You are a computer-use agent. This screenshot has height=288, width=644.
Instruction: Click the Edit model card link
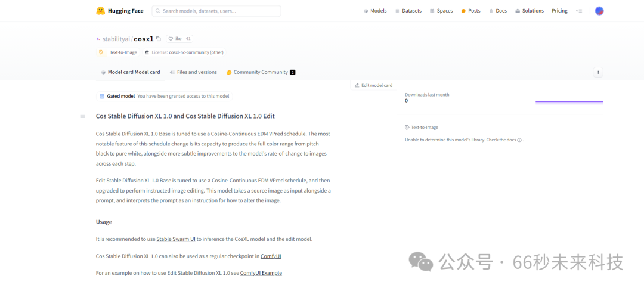pos(374,85)
